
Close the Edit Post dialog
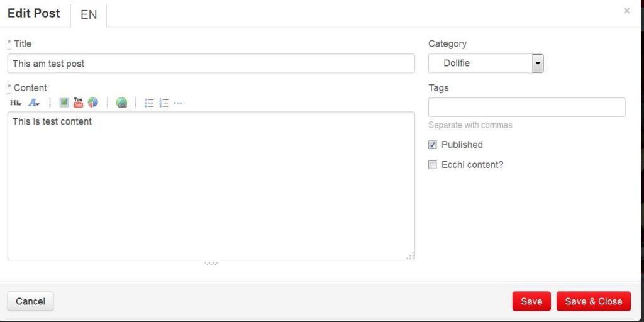point(626,11)
